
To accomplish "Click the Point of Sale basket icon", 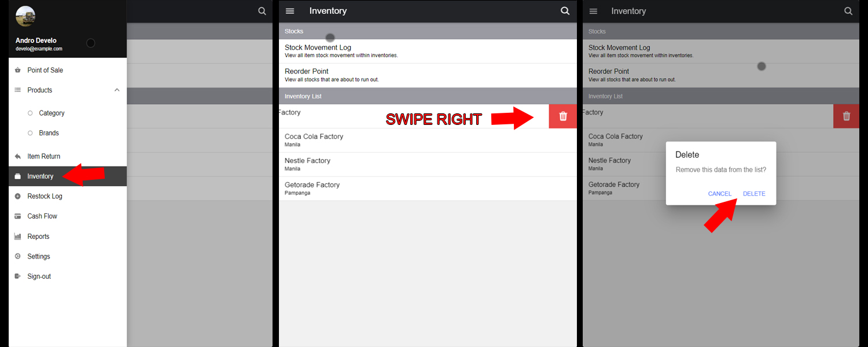I will [x=17, y=70].
